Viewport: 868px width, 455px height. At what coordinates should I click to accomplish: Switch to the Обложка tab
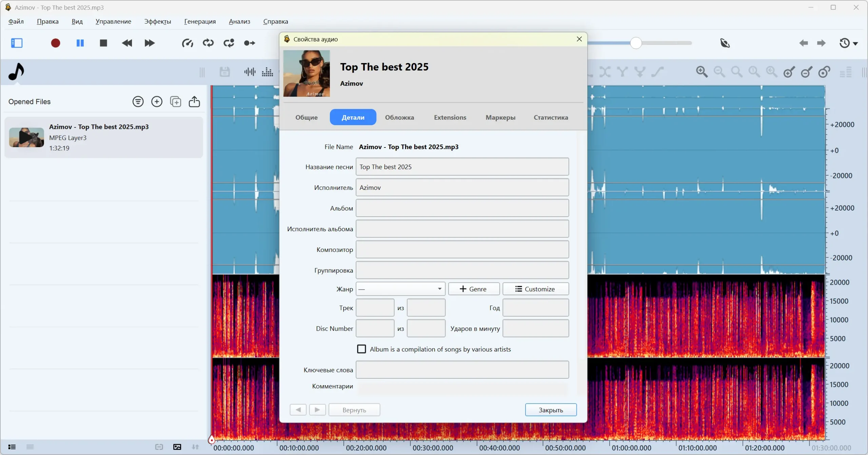pos(399,117)
